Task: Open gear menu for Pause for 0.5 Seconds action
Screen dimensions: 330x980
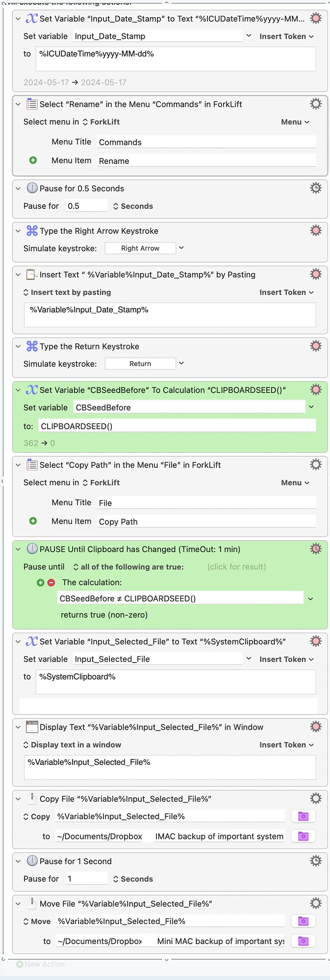Action: (x=316, y=188)
